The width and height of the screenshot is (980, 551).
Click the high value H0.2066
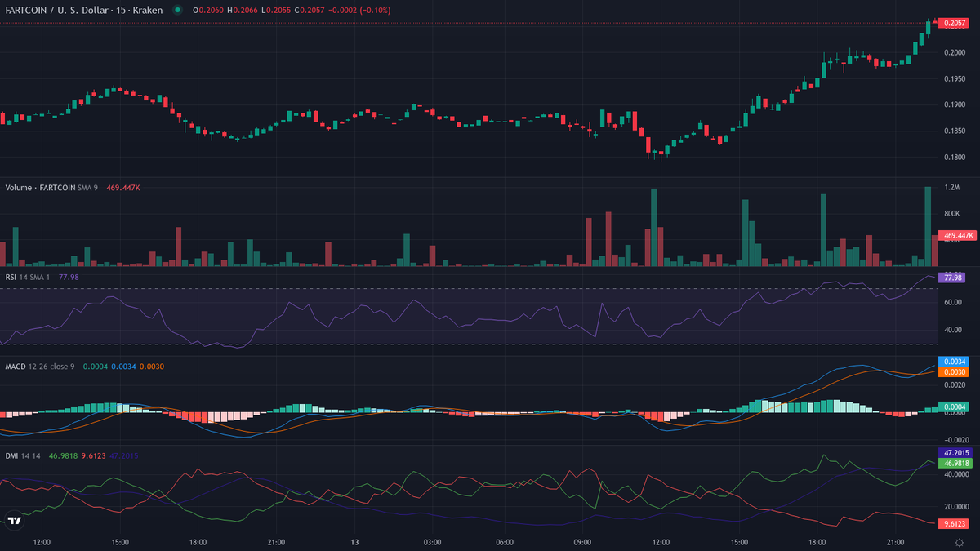(244, 10)
